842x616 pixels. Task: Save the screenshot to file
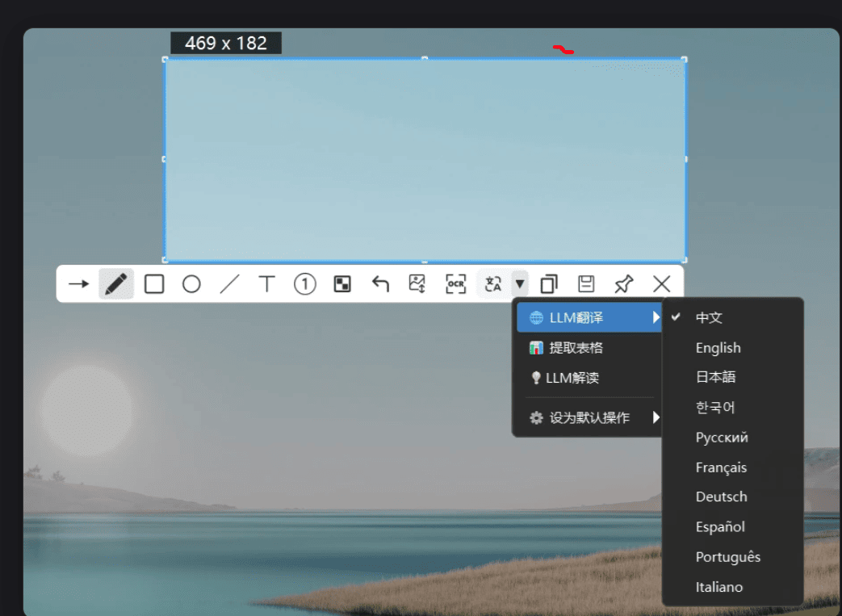point(586,283)
